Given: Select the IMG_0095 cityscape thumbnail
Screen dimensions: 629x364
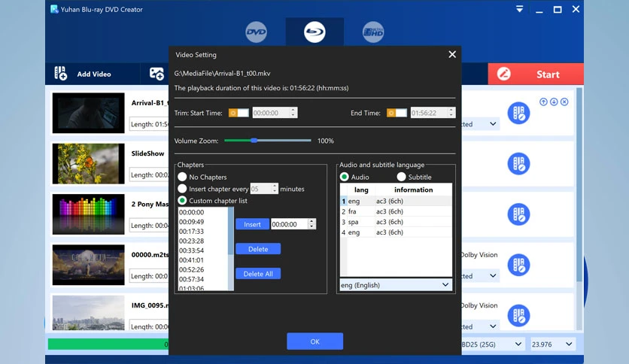Looking at the screenshot, I should [x=88, y=313].
